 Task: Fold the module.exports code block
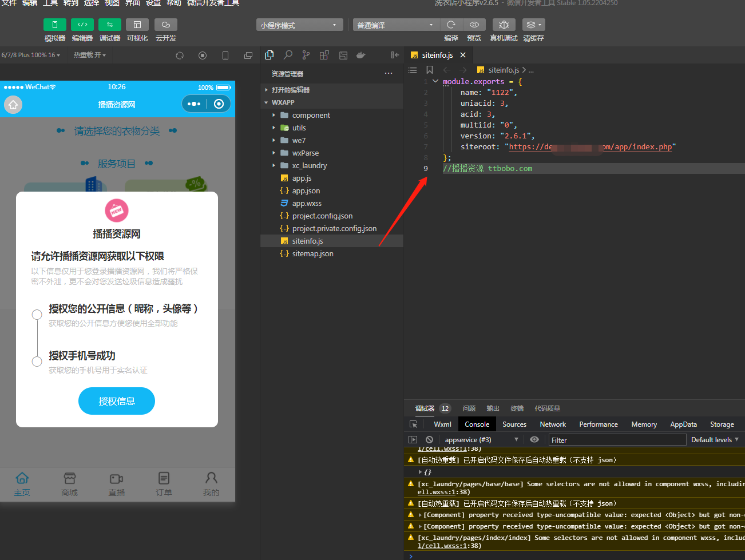point(435,81)
